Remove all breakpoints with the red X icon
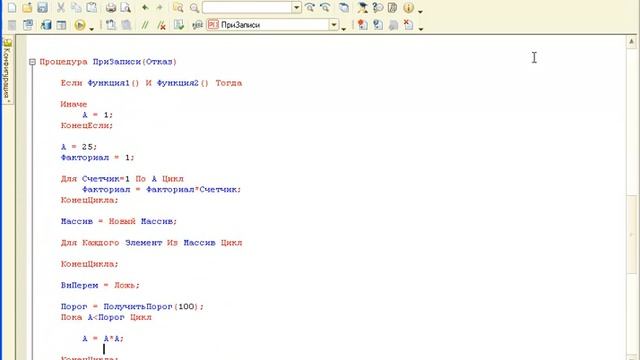This screenshot has width=640, height=360. (x=408, y=25)
